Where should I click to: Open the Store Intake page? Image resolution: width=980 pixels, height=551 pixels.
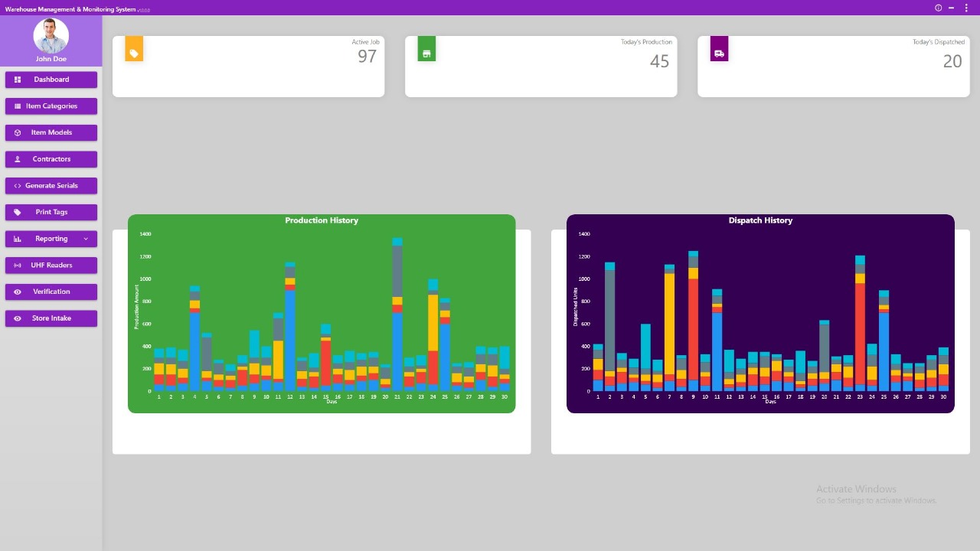tap(51, 318)
